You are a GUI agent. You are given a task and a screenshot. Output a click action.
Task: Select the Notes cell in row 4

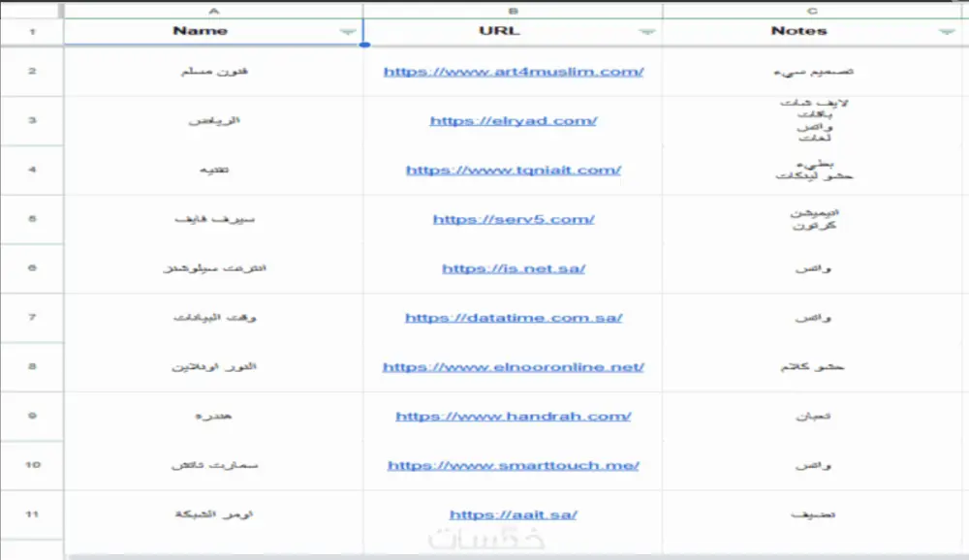click(x=813, y=170)
